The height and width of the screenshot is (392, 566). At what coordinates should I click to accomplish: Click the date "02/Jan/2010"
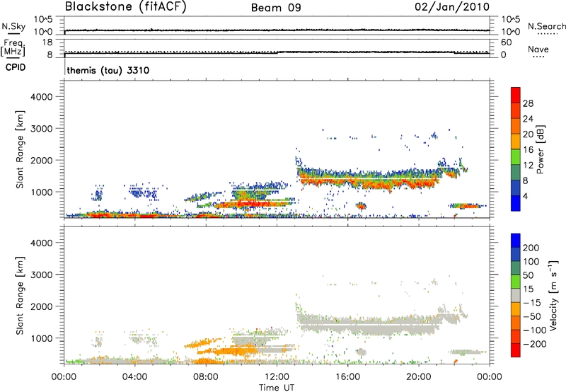(x=452, y=7)
